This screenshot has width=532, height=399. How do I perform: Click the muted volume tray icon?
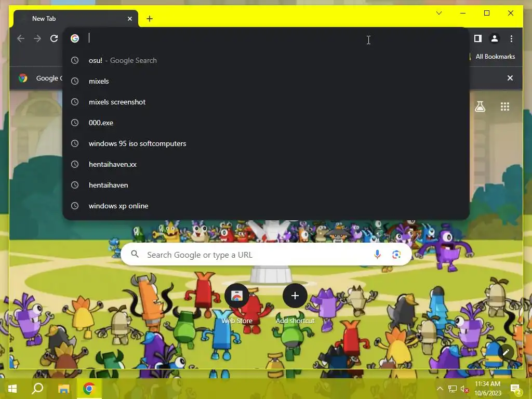point(464,389)
